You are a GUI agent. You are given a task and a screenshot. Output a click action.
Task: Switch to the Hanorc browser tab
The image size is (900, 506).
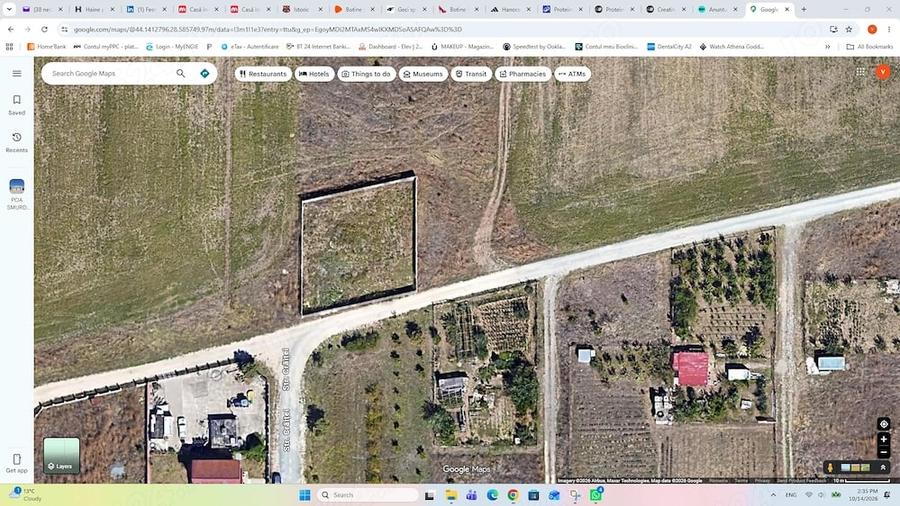(511, 9)
